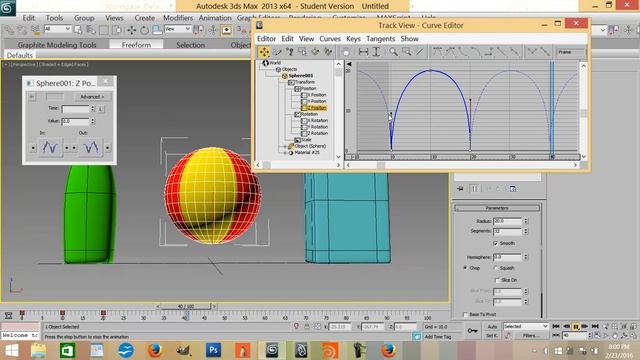The height and width of the screenshot is (360, 640).
Task: Click the Select and Manipulate toolbar icon
Action: [213, 30]
